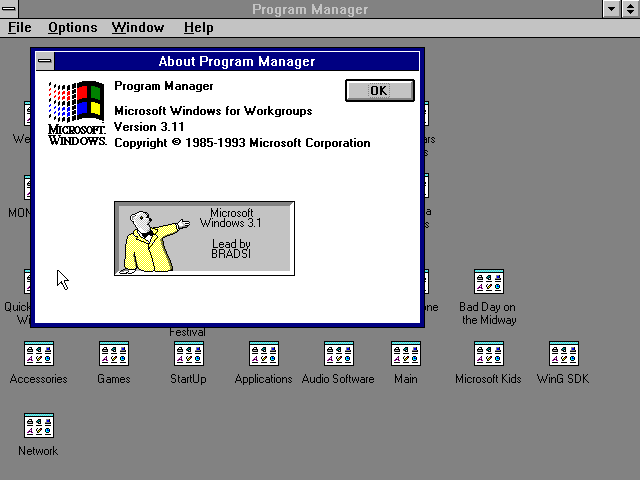
Task: Select Bad Day on the Midway icon
Action: (x=489, y=282)
